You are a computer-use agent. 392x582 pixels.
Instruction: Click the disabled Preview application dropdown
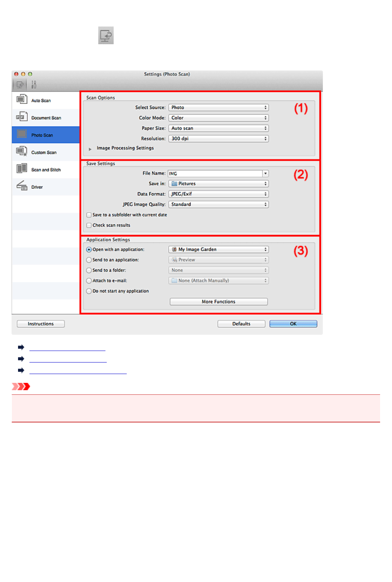pos(218,260)
